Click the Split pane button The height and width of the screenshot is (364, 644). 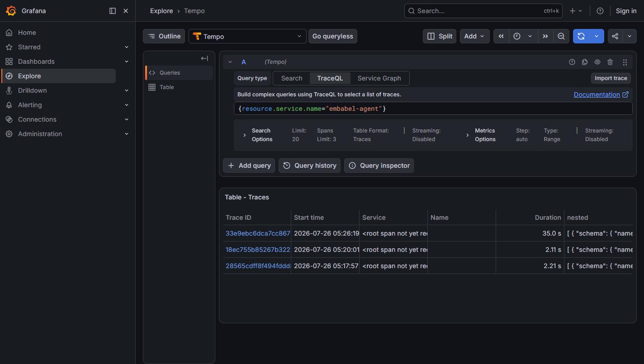pos(440,36)
